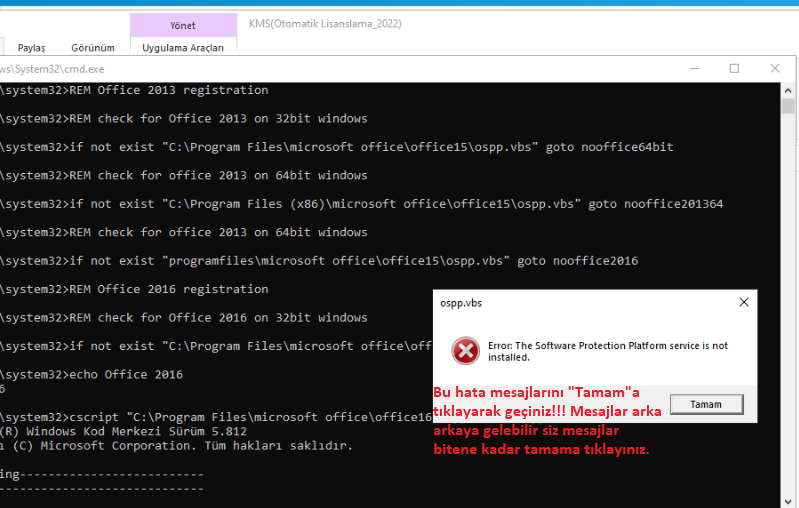Screen dimensions: 799x508
Task: Click the ospp.vbs dialog title bar
Action: (x=580, y=301)
